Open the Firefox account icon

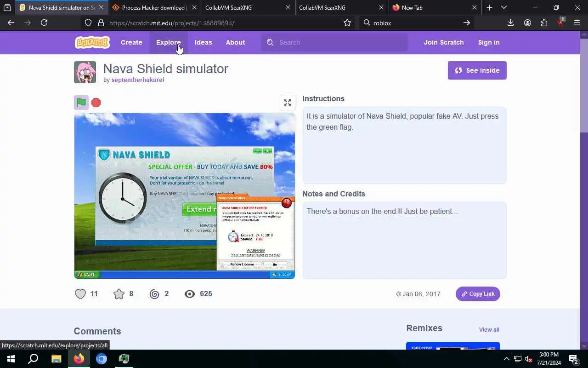coord(527,23)
